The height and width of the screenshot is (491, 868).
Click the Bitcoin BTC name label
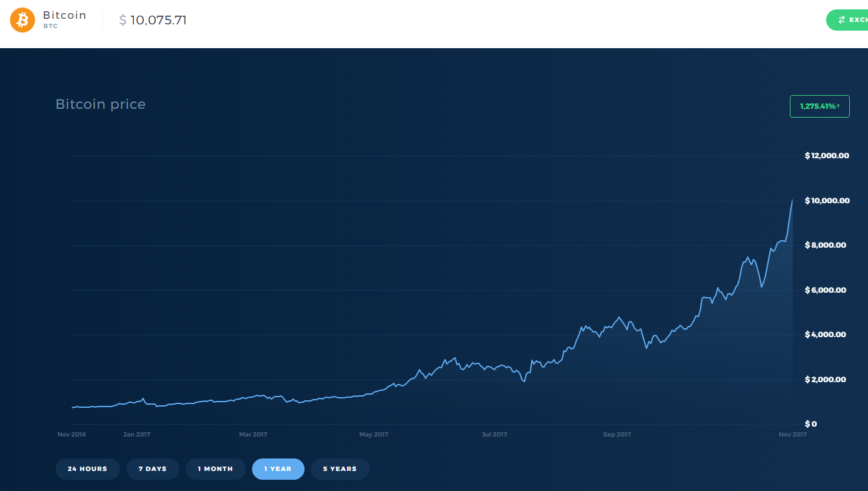[64, 19]
